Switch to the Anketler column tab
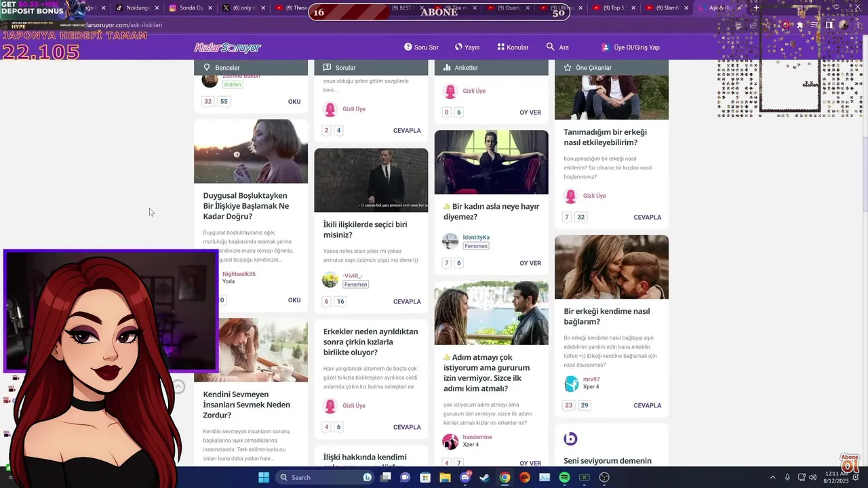The width and height of the screenshot is (868, 488). click(491, 68)
